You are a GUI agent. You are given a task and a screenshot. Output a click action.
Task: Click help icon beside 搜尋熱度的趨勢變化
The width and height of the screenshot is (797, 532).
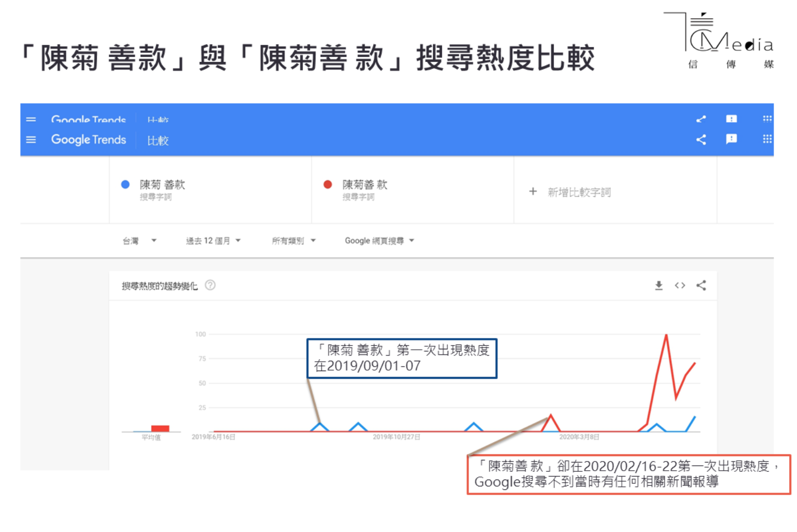coord(210,285)
